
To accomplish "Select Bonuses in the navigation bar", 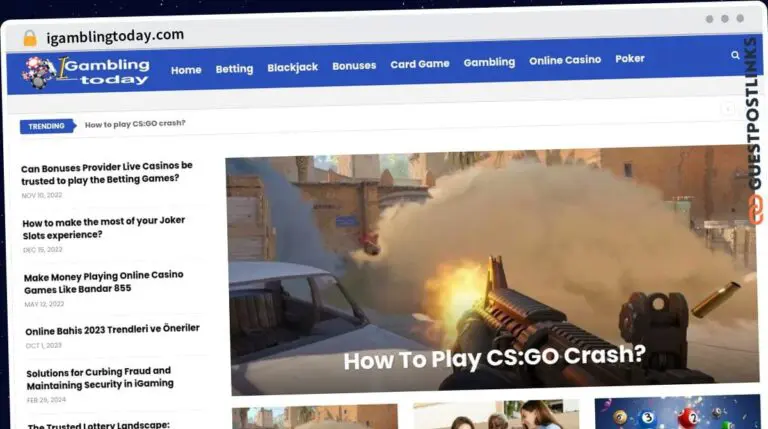I will (x=354, y=66).
